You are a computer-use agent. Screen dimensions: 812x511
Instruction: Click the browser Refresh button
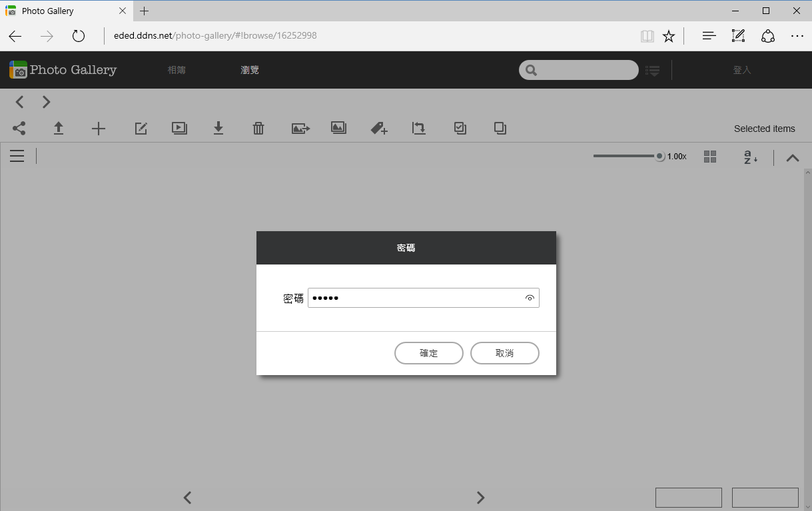(79, 36)
